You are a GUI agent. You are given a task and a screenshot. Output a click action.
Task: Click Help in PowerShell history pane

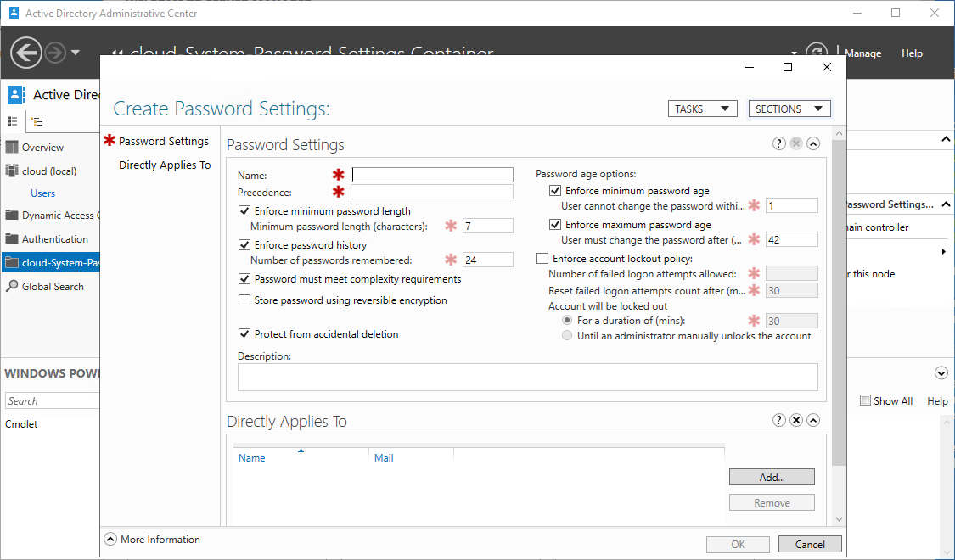click(937, 401)
